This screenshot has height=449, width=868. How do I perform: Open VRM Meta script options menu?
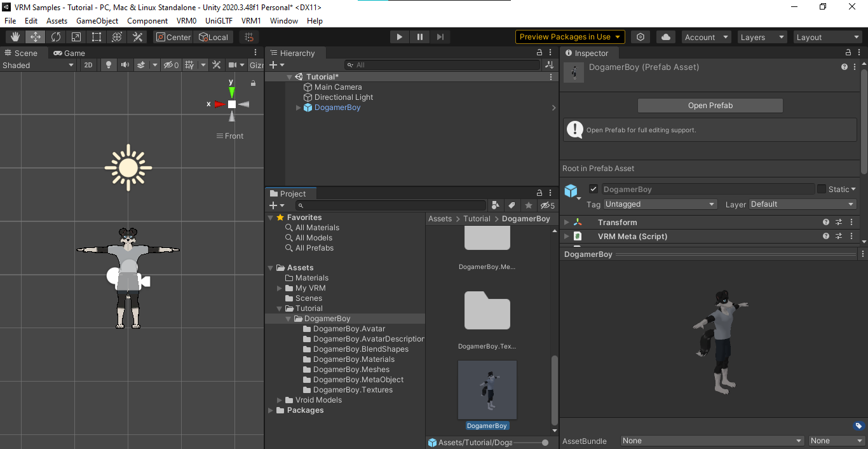(851, 237)
